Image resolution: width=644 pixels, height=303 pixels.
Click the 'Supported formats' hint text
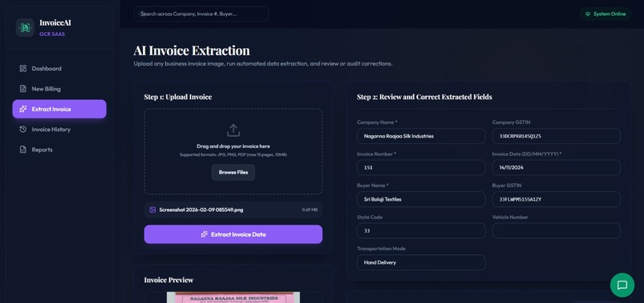(x=233, y=155)
